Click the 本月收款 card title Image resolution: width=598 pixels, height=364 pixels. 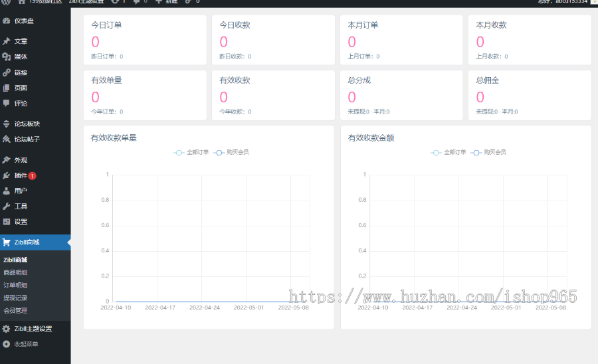(492, 25)
